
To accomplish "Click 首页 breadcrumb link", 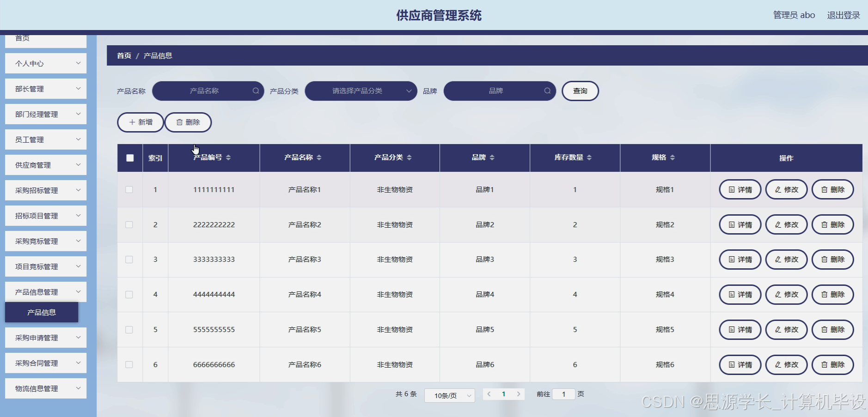I will [x=124, y=55].
